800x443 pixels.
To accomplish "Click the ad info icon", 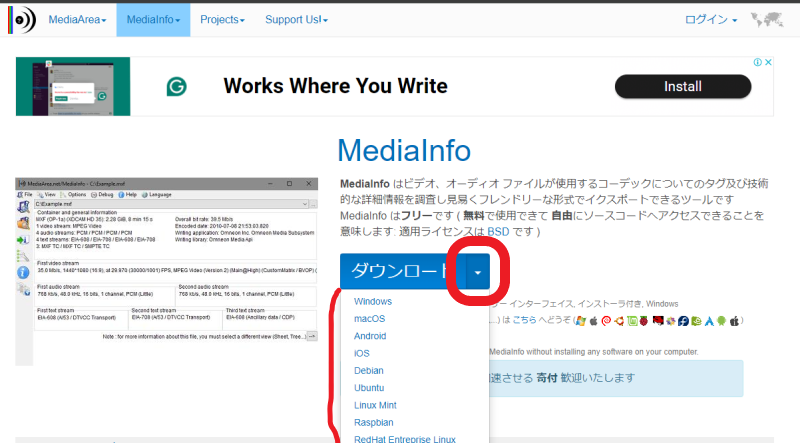I will [758, 62].
